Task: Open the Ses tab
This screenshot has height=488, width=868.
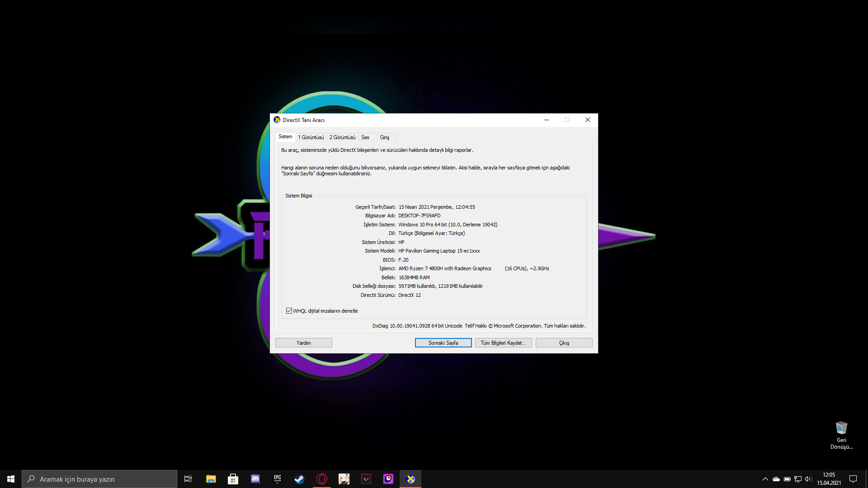Action: coord(365,137)
